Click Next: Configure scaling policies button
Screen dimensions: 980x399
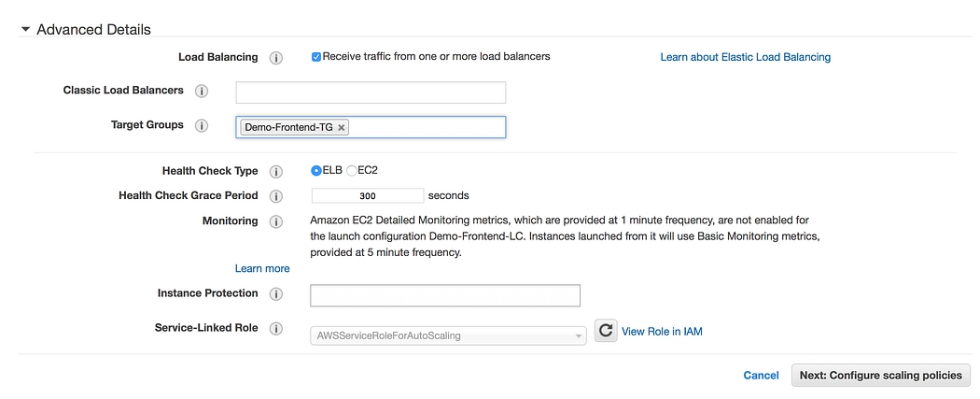click(880, 376)
